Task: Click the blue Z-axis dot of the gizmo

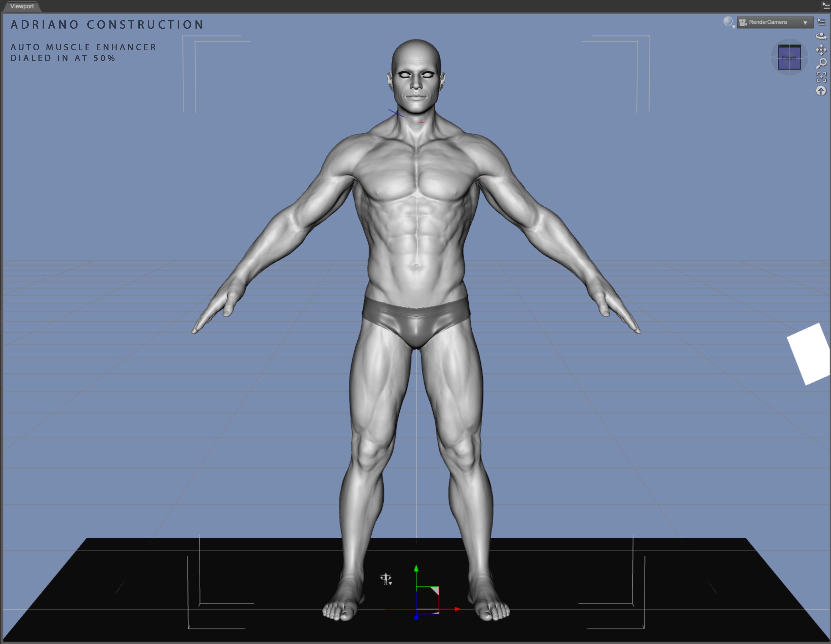Action: tap(416, 617)
